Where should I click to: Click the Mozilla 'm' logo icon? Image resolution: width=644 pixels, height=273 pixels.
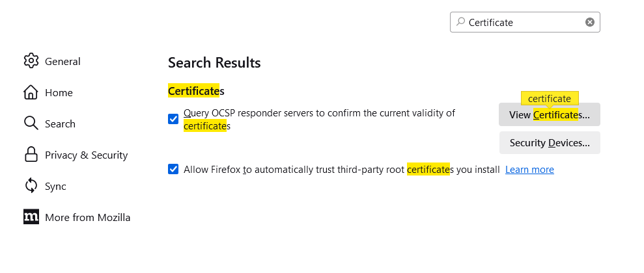pos(31,217)
